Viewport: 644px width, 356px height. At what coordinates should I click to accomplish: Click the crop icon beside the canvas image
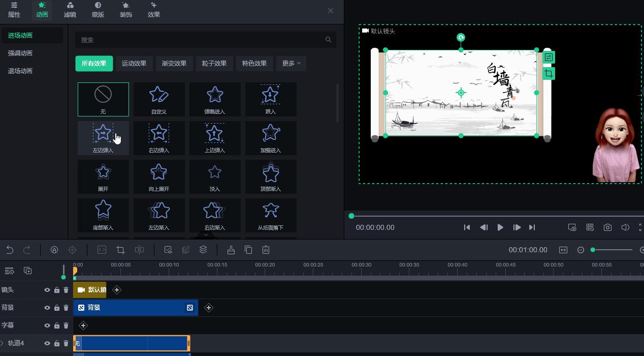549,73
